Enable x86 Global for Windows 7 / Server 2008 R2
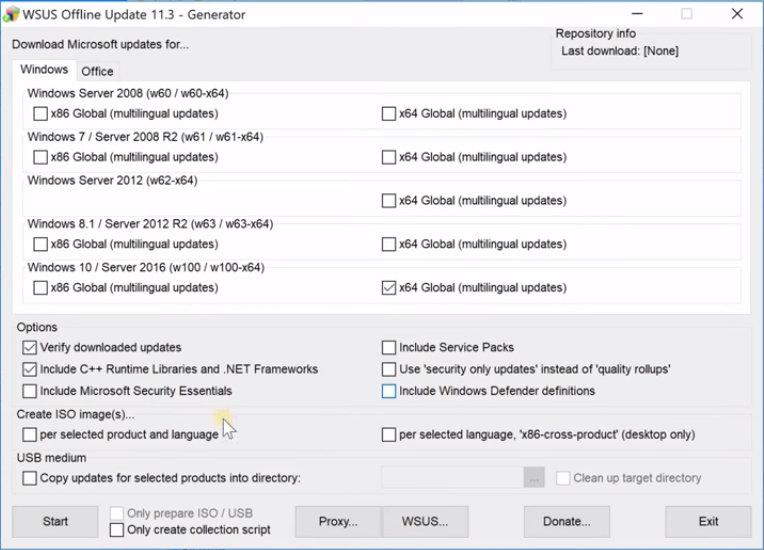This screenshot has height=550, width=764. coord(40,157)
